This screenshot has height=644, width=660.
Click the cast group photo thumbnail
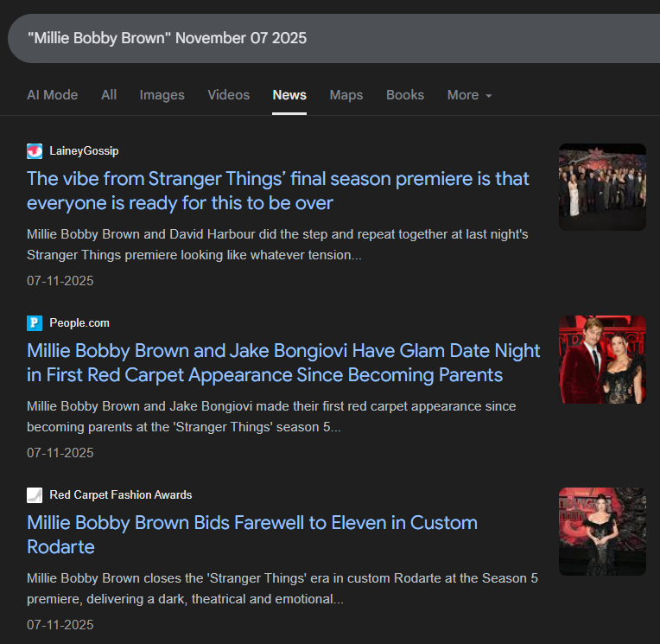tap(602, 187)
